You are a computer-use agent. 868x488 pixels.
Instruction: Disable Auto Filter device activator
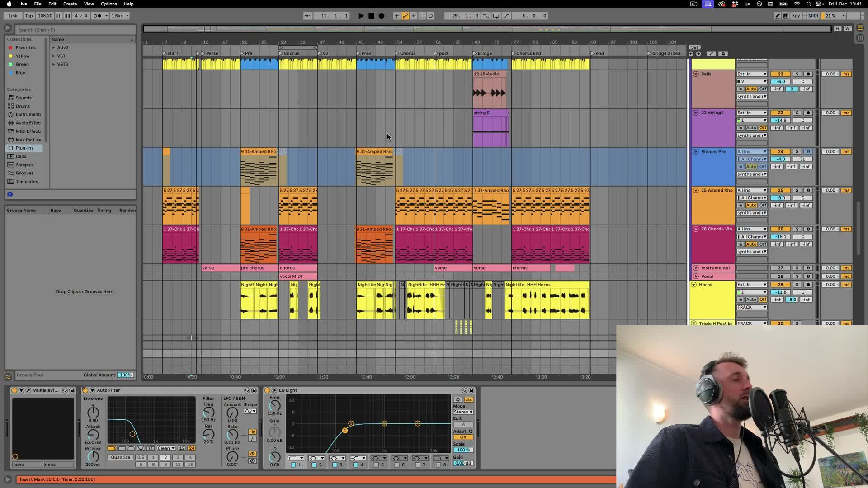coord(85,390)
